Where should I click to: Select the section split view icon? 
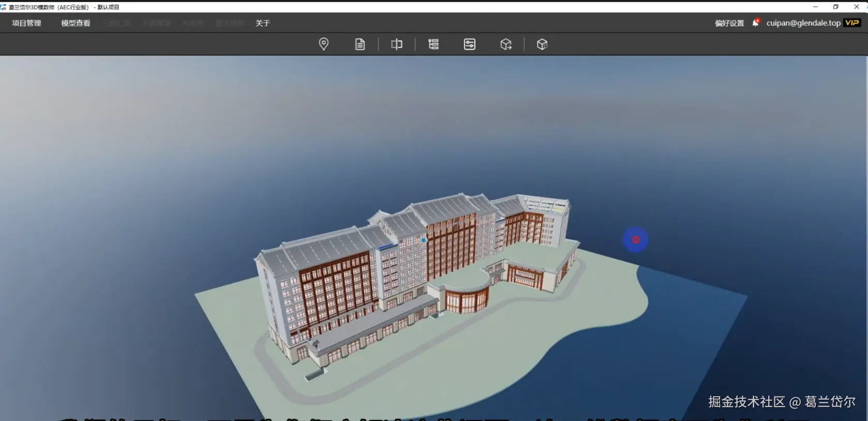pos(397,44)
